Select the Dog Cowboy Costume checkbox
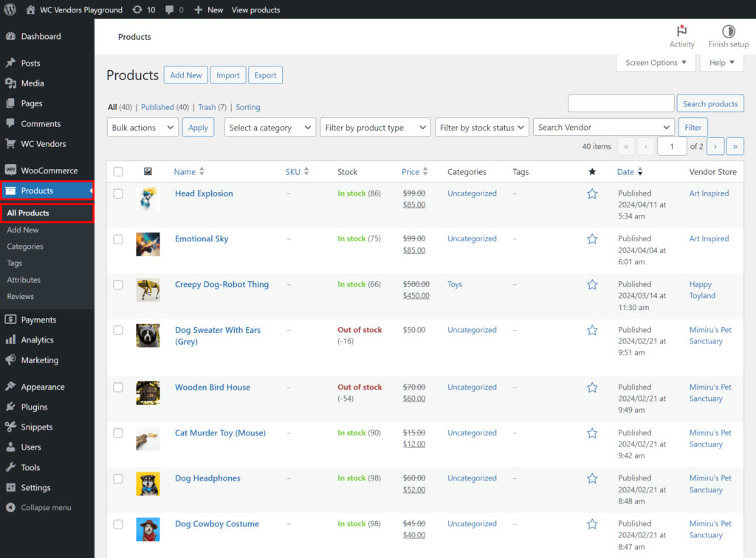 click(118, 524)
